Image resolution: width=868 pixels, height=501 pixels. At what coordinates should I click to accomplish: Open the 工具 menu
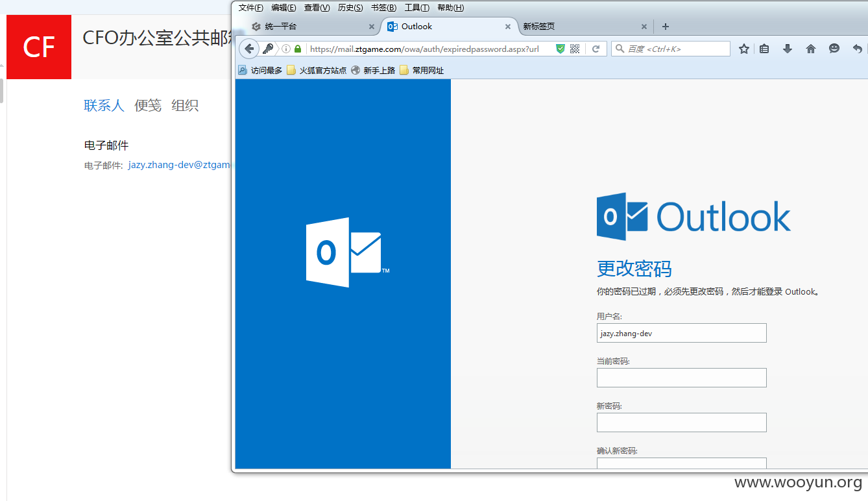[x=416, y=8]
